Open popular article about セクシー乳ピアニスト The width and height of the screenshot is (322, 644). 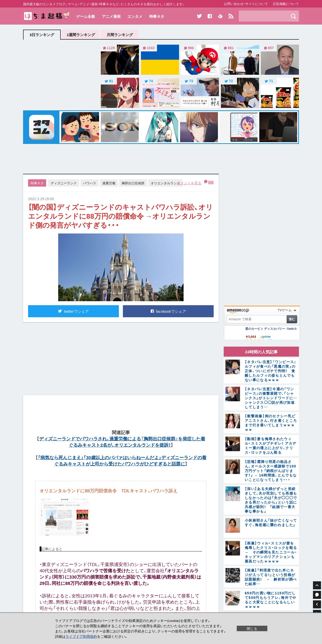tap(270, 423)
